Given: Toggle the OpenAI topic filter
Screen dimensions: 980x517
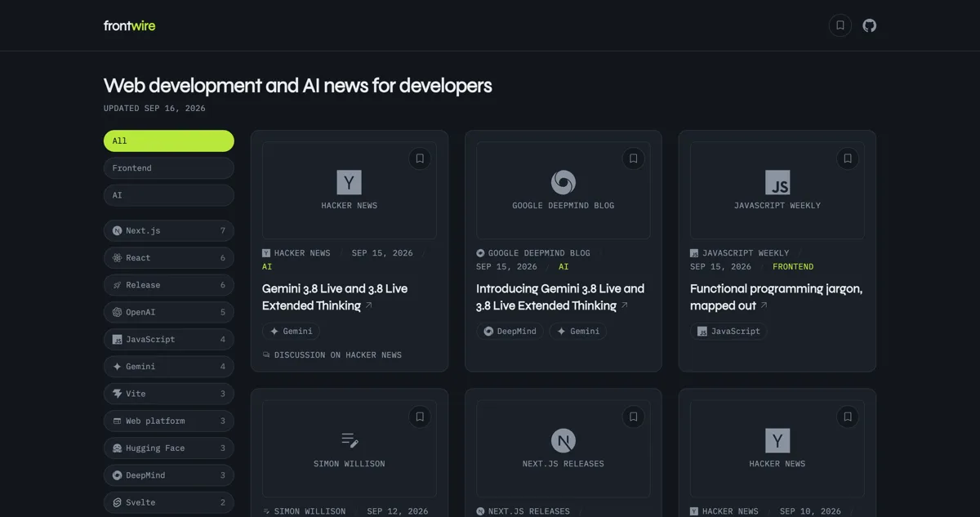Looking at the screenshot, I should coord(169,312).
